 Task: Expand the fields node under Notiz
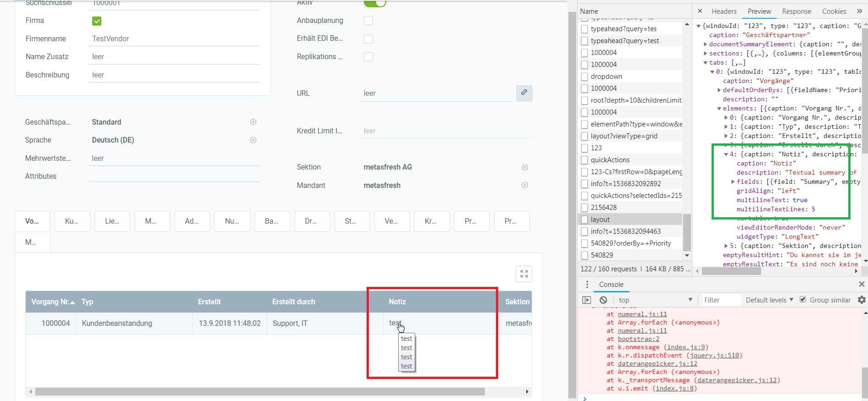[733, 182]
